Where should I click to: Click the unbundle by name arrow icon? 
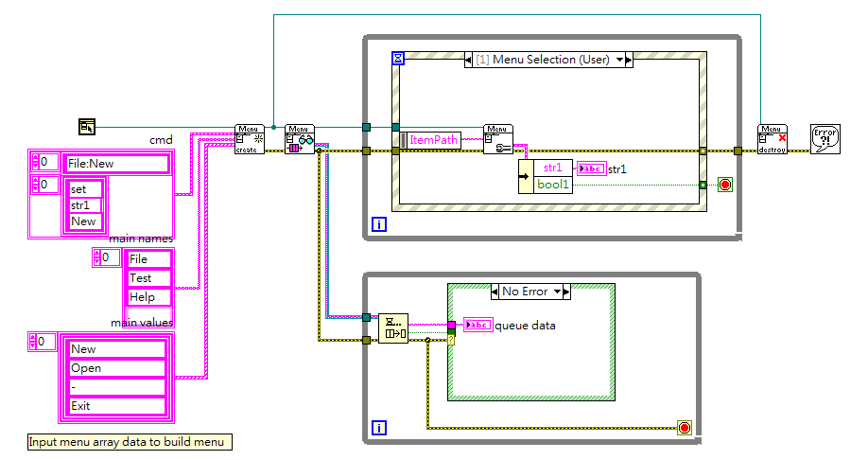click(525, 177)
